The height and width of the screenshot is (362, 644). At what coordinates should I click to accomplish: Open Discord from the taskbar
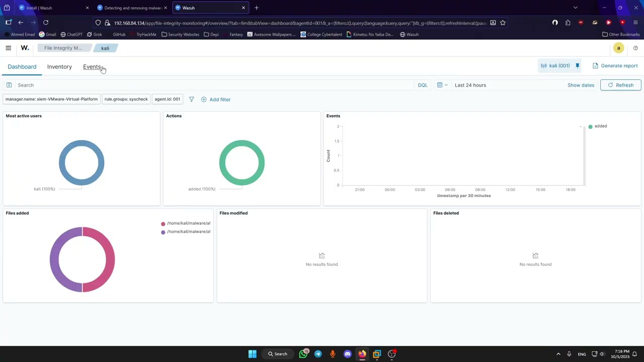pos(347,354)
